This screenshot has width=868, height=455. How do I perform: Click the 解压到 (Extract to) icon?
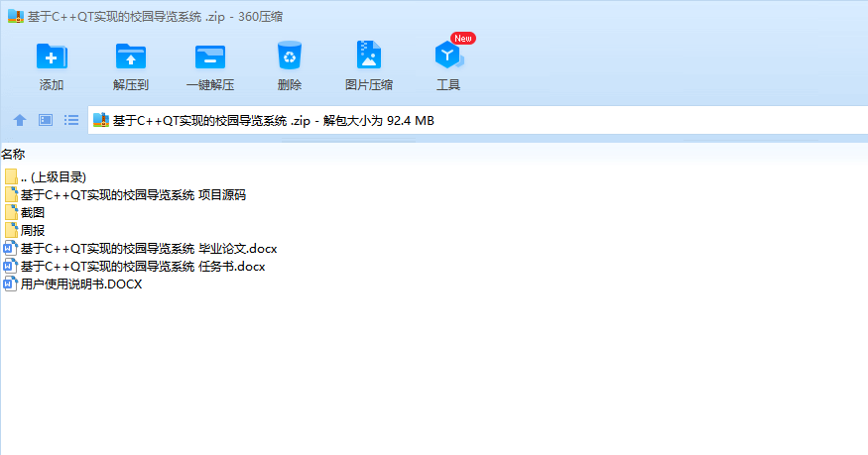131,57
